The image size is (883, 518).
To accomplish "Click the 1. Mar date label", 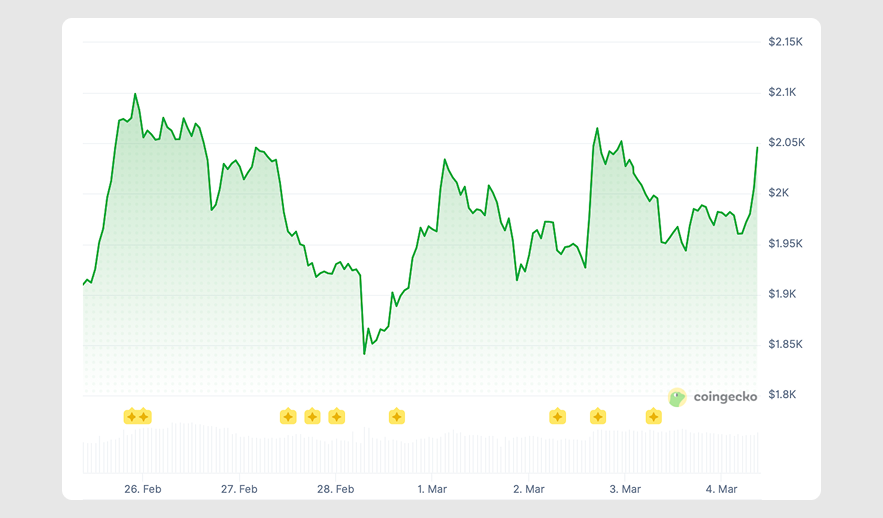I will [x=432, y=489].
